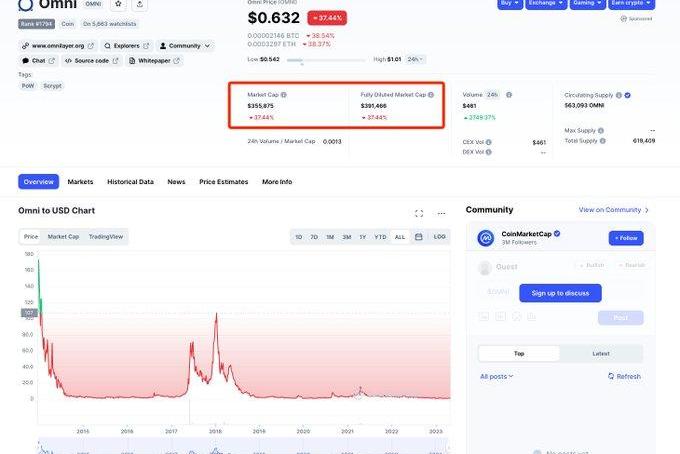Switch to the Markets tab

pyautogui.click(x=80, y=182)
